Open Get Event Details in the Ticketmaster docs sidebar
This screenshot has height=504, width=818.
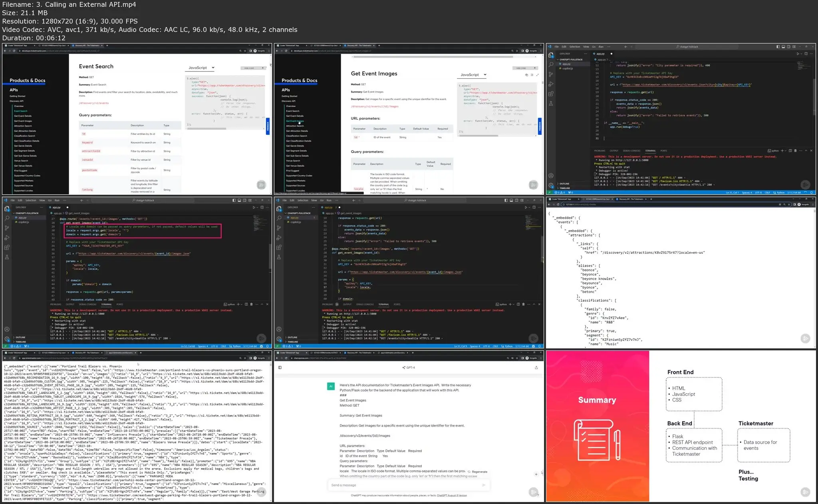pyautogui.click(x=23, y=116)
